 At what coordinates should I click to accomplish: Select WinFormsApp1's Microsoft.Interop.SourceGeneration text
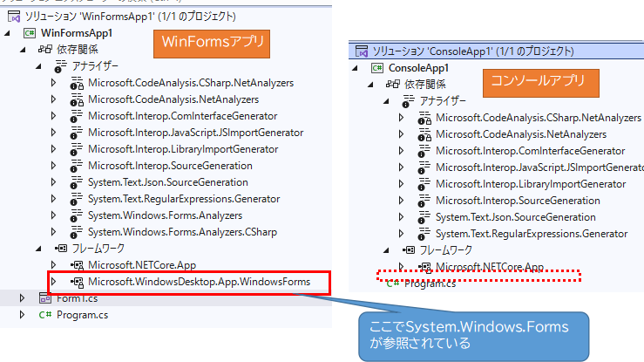(x=170, y=166)
